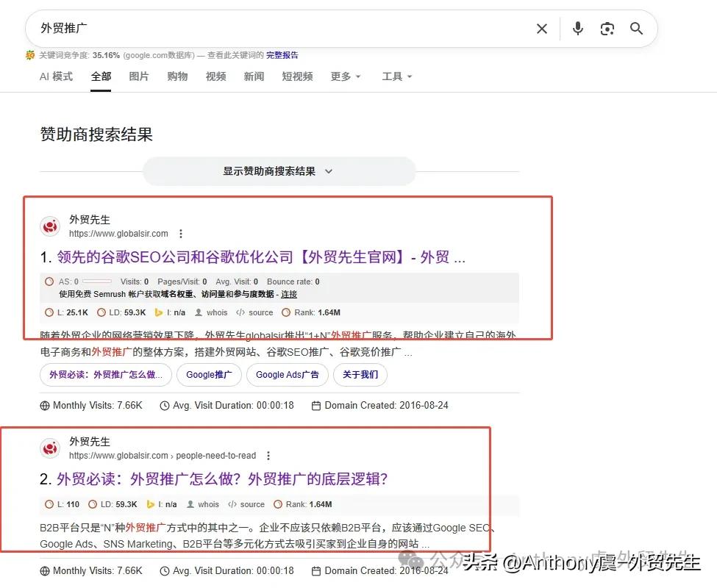Open the three-dot menu on the first result
The image size is (717, 588).
click(x=181, y=233)
